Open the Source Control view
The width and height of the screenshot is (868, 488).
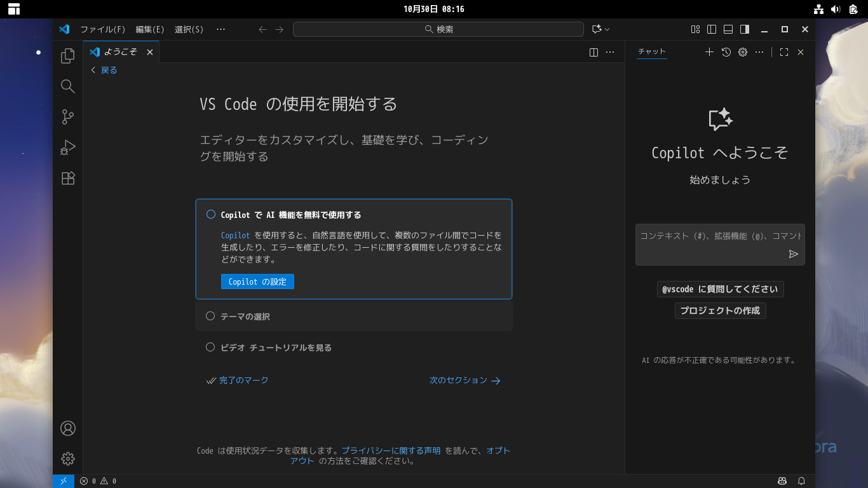click(68, 117)
